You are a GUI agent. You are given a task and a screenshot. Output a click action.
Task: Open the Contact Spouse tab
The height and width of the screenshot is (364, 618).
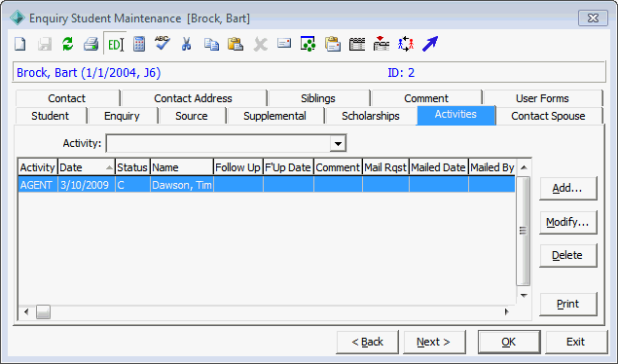click(548, 116)
